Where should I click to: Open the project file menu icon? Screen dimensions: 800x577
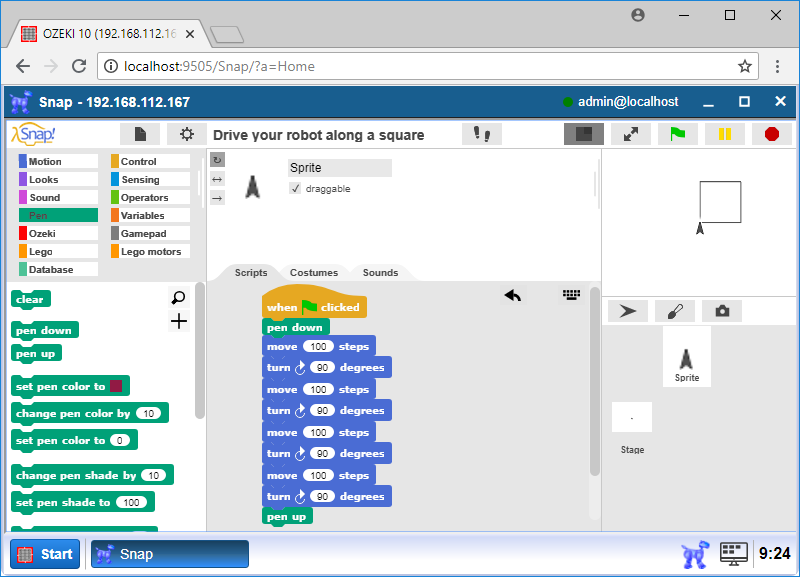[140, 134]
